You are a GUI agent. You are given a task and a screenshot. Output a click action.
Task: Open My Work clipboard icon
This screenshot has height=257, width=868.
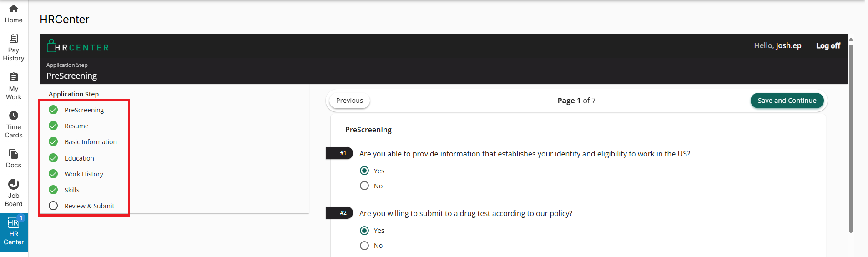14,77
